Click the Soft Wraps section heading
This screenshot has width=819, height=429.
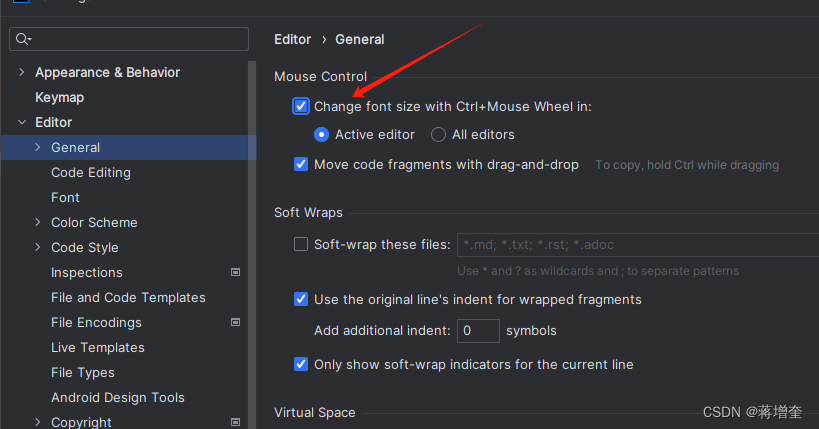[308, 213]
